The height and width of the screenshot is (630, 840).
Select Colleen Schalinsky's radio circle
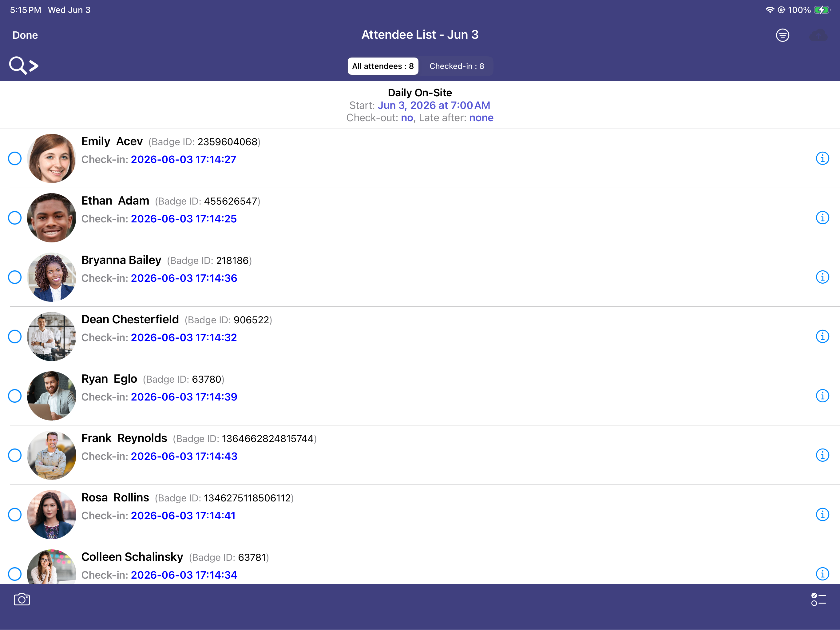(x=15, y=574)
